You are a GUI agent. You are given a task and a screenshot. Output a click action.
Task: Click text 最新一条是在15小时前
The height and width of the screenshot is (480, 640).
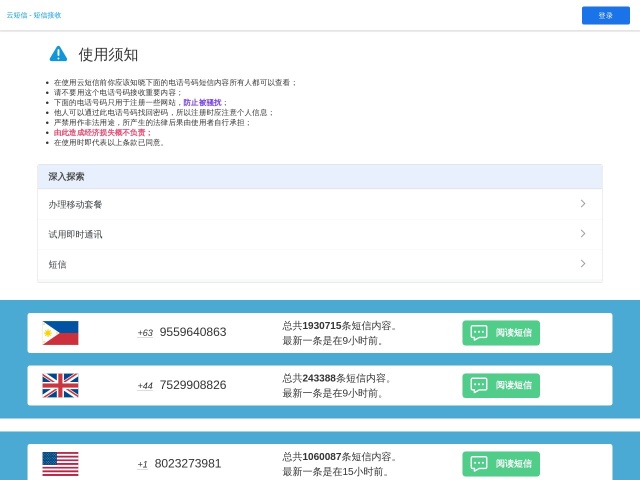[x=335, y=472]
